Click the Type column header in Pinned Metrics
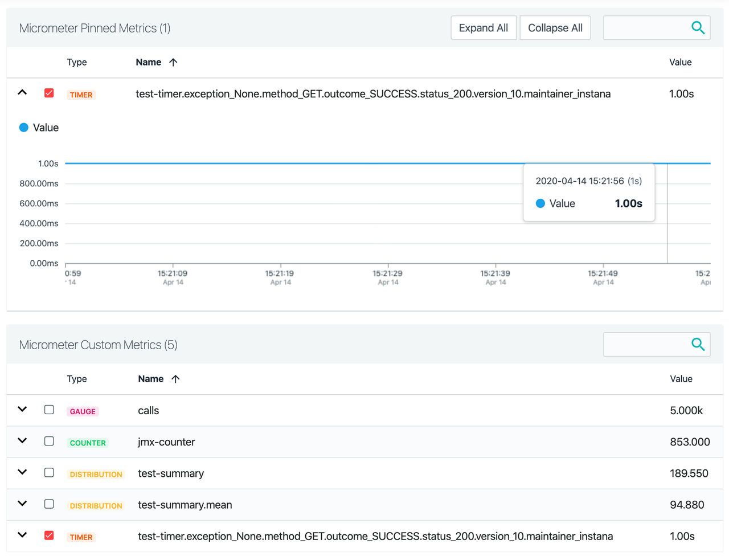This screenshot has height=560, width=729. [x=77, y=62]
